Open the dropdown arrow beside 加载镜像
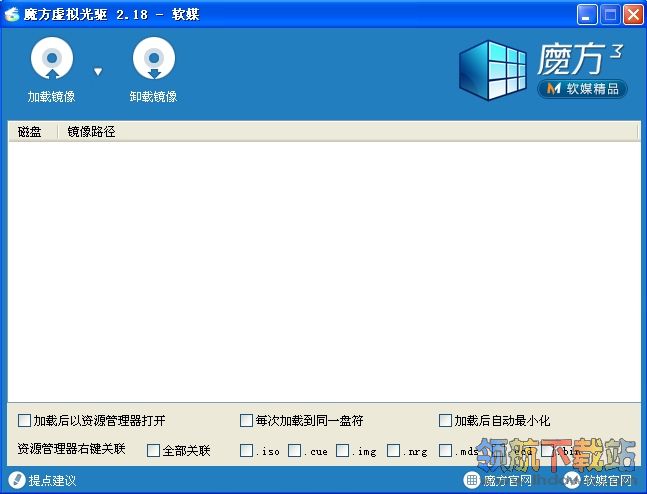 pos(98,72)
